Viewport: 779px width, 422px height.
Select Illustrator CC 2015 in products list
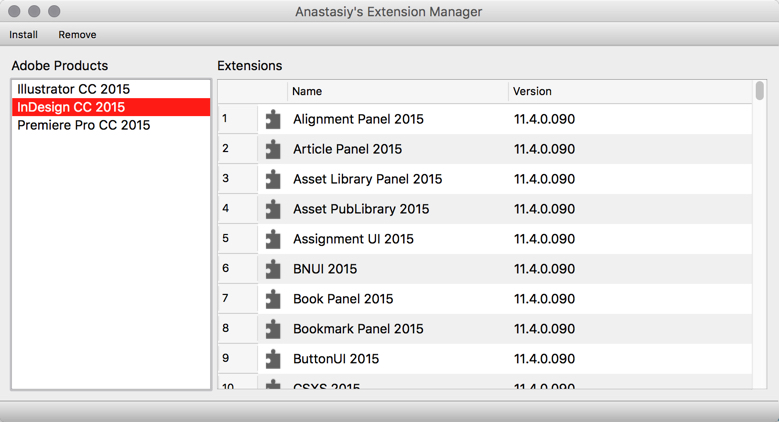pyautogui.click(x=111, y=89)
